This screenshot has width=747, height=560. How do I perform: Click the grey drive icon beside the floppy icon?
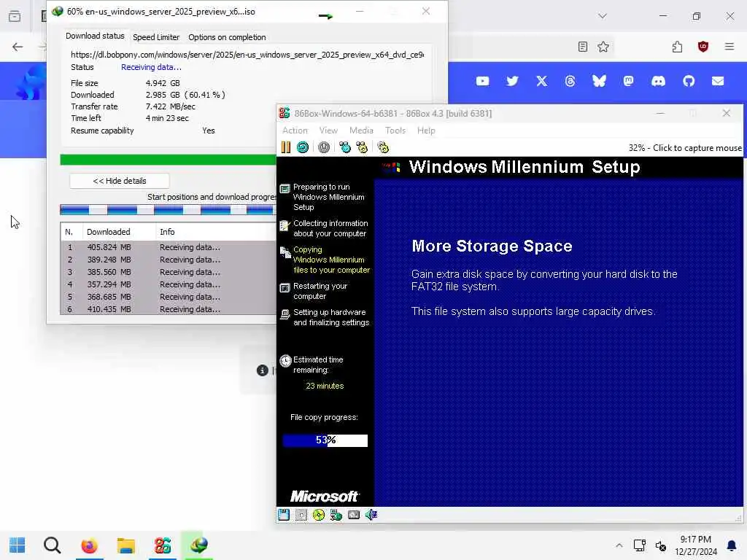click(x=301, y=514)
